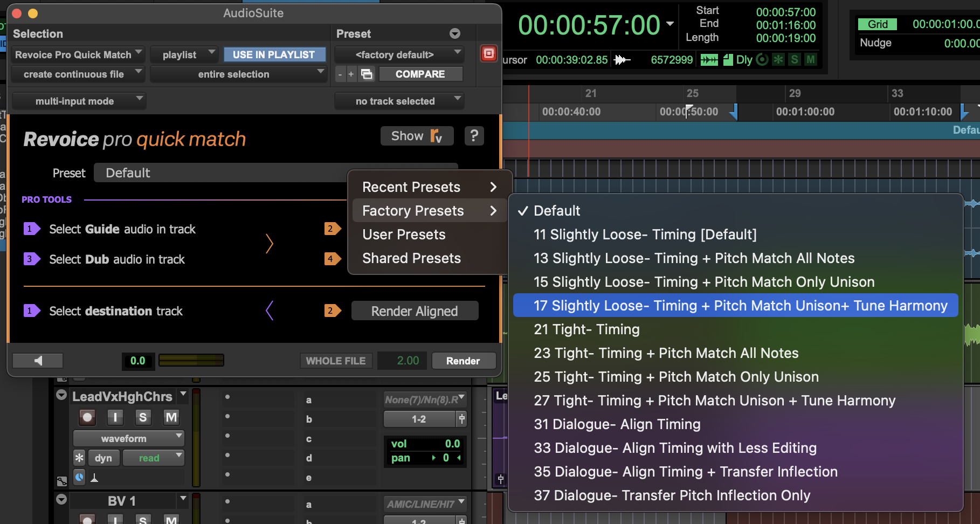The width and height of the screenshot is (980, 524).
Task: Open Revoice help question mark
Action: click(x=474, y=136)
